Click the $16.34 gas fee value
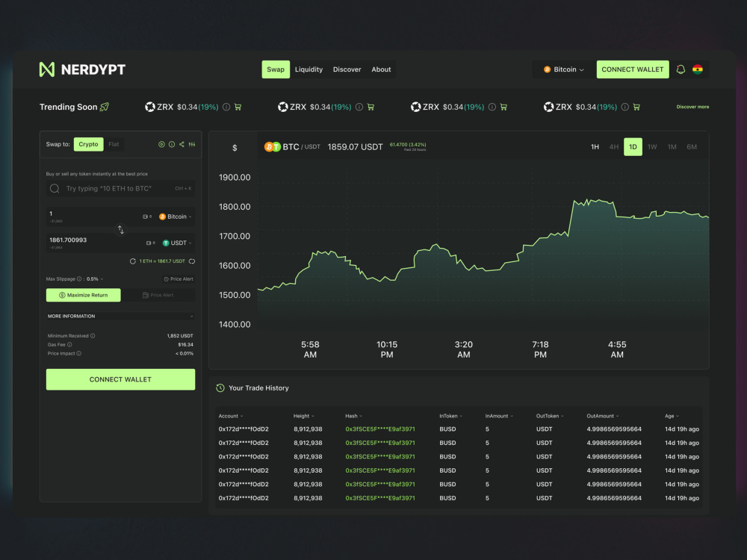Screen dimensions: 747x560 point(186,345)
